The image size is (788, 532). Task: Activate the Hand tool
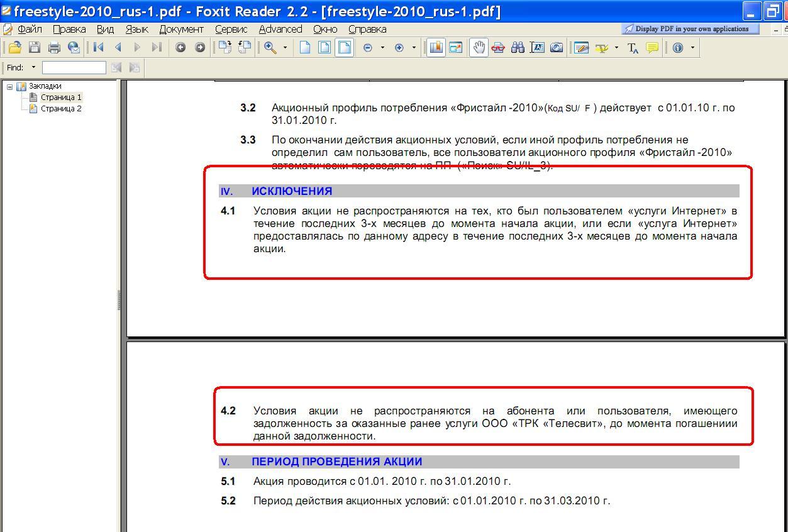tap(479, 47)
